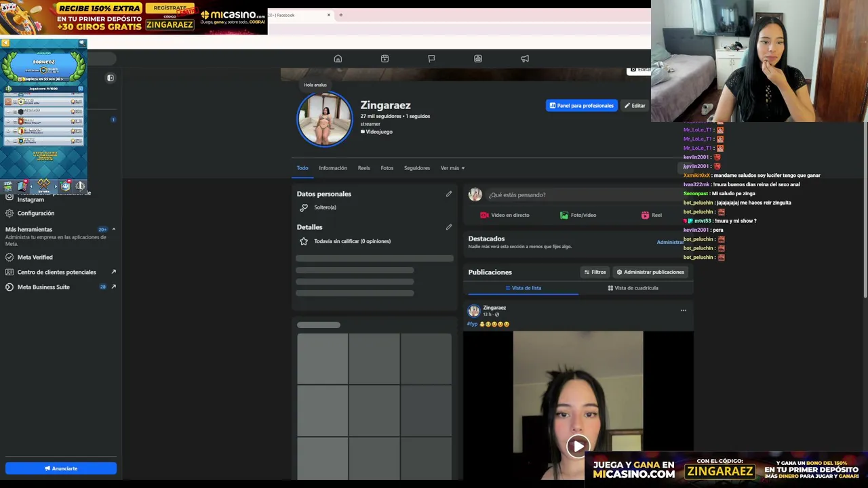Create a Reel from the composer

pyautogui.click(x=651, y=216)
